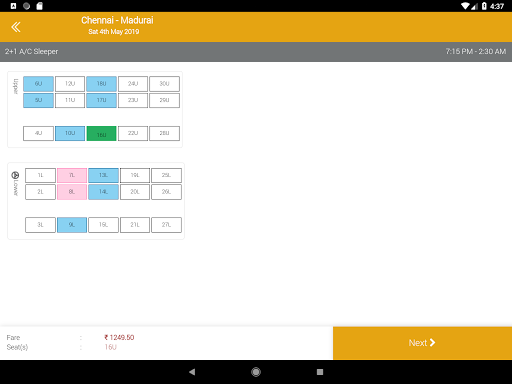Tap lower seat 25L
Image resolution: width=512 pixels, height=384 pixels.
(x=166, y=175)
